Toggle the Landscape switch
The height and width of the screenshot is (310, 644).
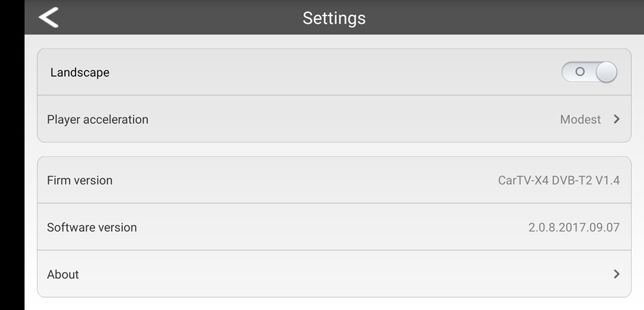(589, 72)
